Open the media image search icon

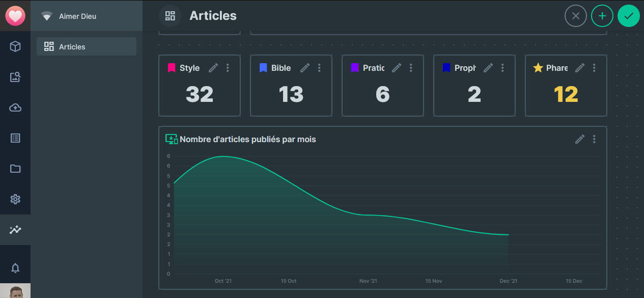point(15,77)
